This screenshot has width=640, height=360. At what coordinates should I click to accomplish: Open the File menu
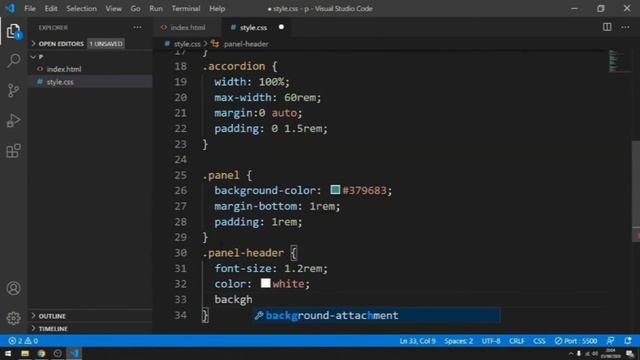pyautogui.click(x=30, y=8)
